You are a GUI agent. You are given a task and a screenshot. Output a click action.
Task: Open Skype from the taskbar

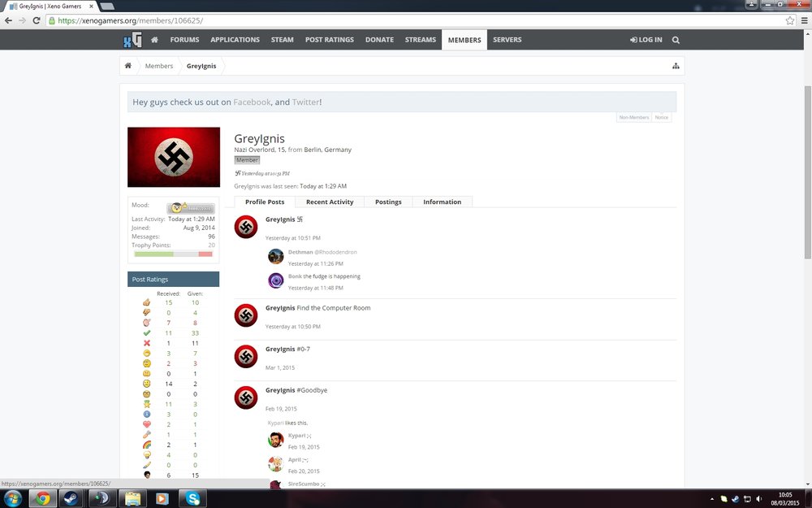click(192, 499)
